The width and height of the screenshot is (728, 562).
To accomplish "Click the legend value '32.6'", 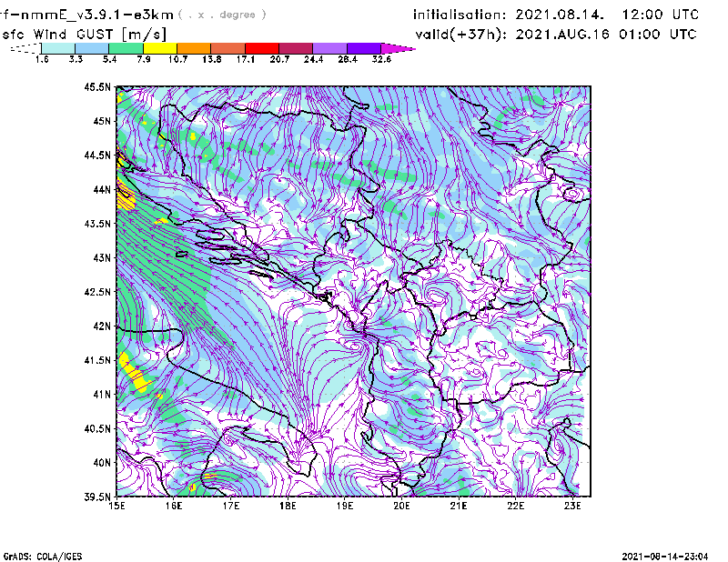I will tap(381, 59).
